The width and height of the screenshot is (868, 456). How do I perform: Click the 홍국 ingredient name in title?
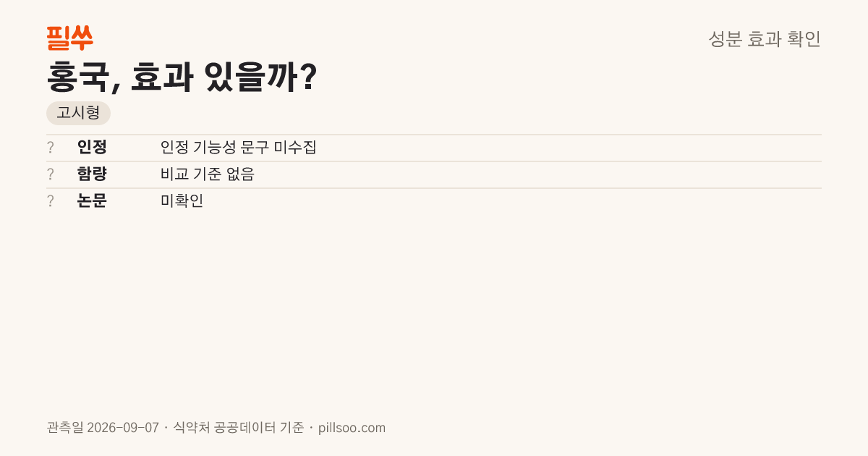click(78, 77)
